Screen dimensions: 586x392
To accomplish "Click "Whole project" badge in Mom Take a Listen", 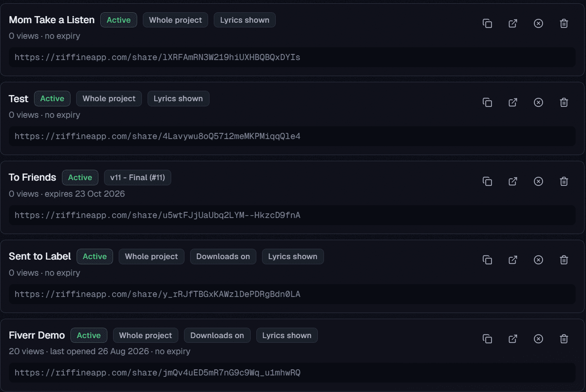I will point(175,20).
